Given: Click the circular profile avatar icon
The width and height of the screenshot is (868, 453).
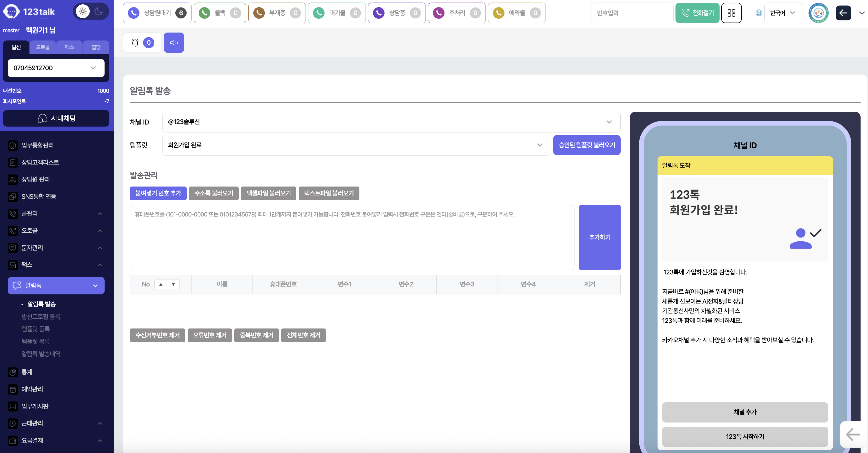Looking at the screenshot, I should [x=819, y=13].
